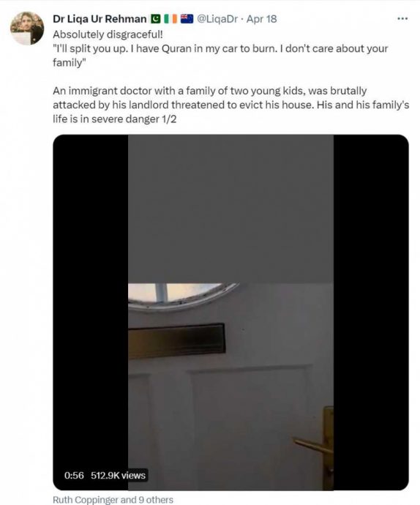The image size is (420, 505).
Task: Click the Pakistan flag emoji beside the name
Action: click(x=156, y=19)
